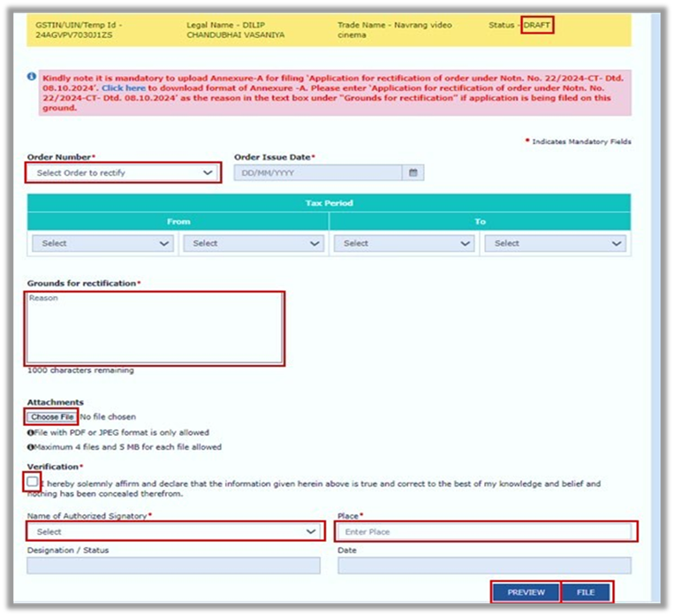The height and width of the screenshot is (616, 674).
Task: Select the Designation / Status field
Action: pos(173,566)
